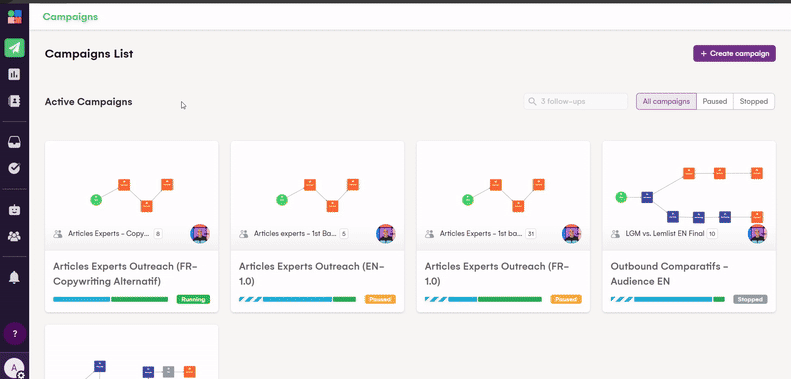Click the Create campaign button
791x379 pixels.
734,53
